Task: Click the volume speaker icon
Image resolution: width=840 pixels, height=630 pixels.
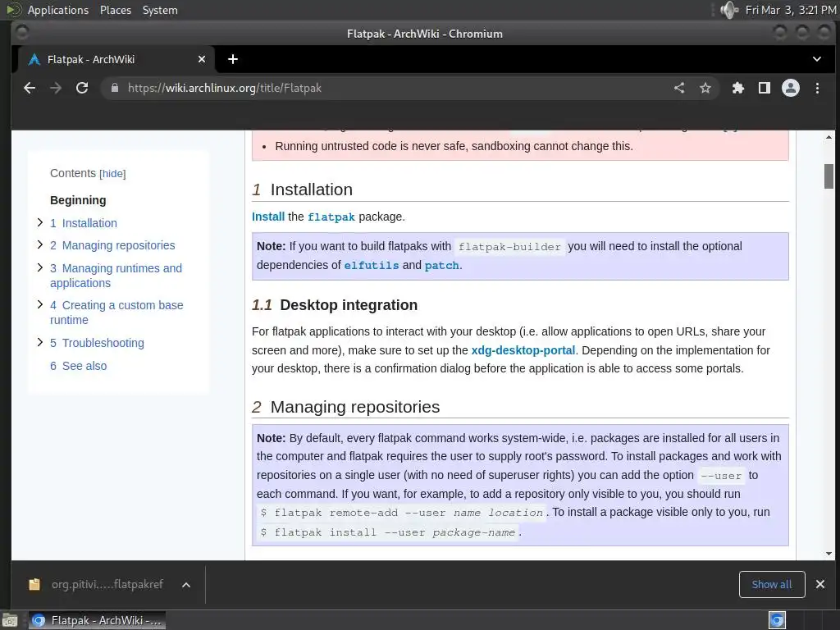Action: click(728, 10)
